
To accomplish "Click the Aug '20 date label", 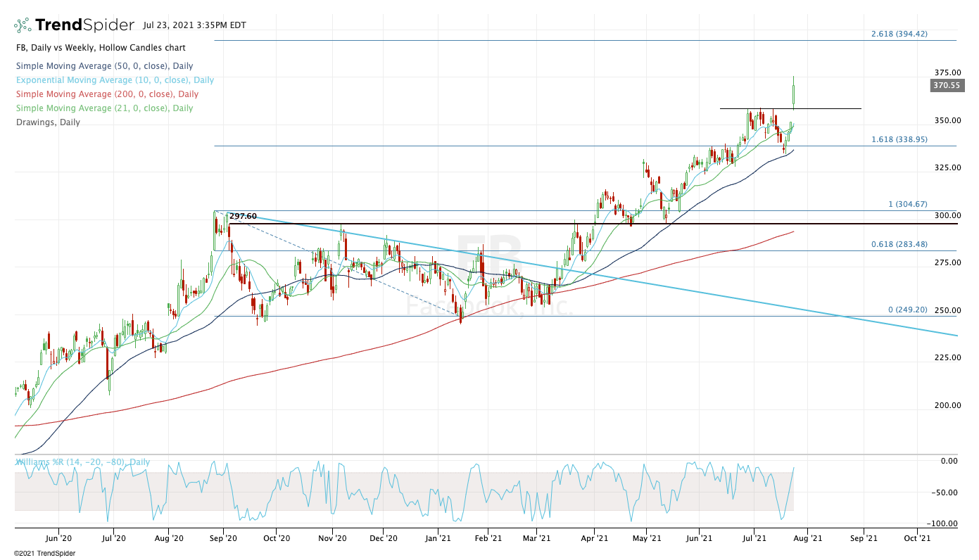I will (x=169, y=539).
